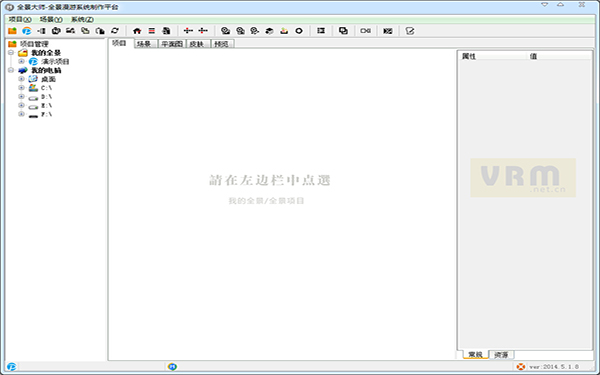600x375 pixels.
Task: Select the 桌面 tree item
Action: (x=49, y=79)
